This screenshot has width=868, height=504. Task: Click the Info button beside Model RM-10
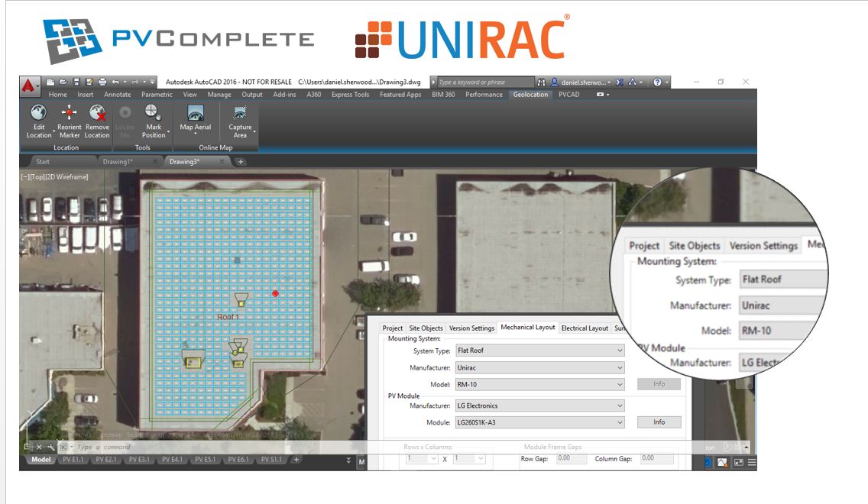click(659, 384)
